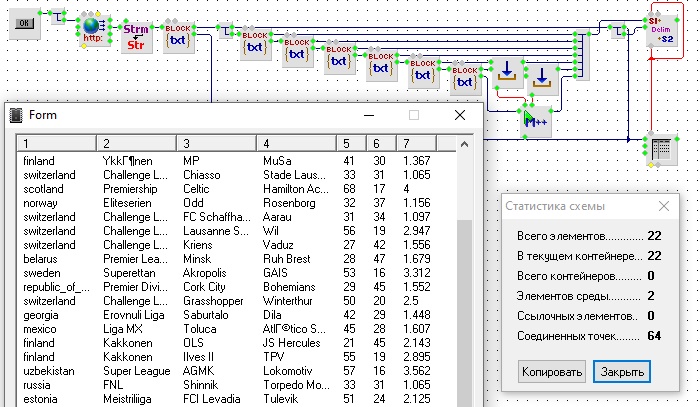Click the scroll-up arrow of the Form table

click(x=464, y=144)
